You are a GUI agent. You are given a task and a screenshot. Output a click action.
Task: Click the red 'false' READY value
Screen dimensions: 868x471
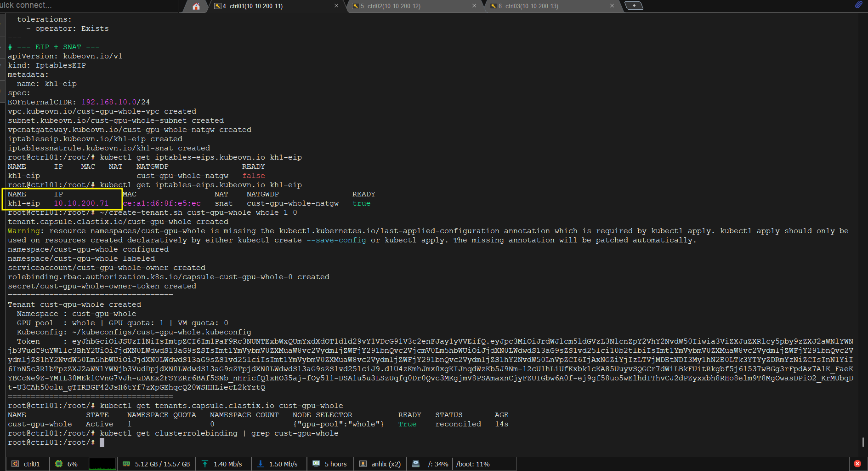254,176
